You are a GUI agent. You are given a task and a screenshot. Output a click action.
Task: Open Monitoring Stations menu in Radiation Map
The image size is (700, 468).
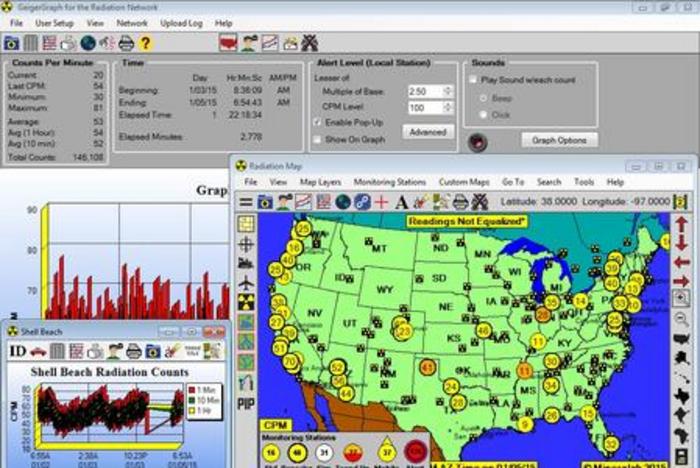point(390,182)
